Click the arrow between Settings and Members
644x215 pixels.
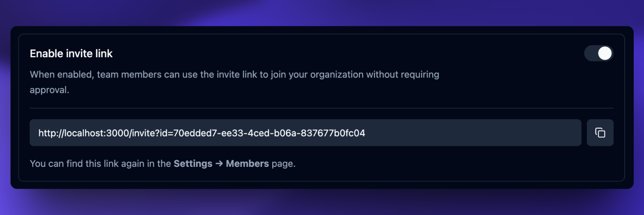[219, 164]
